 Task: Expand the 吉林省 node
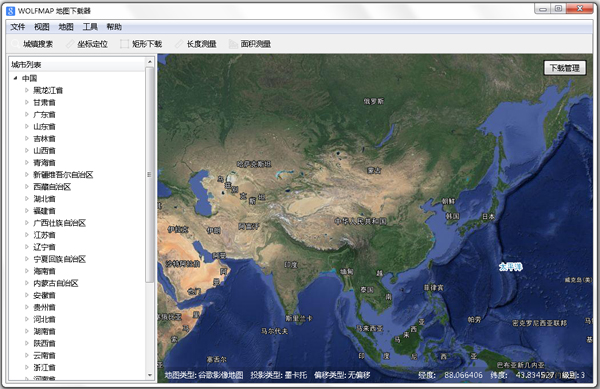pyautogui.click(x=27, y=138)
